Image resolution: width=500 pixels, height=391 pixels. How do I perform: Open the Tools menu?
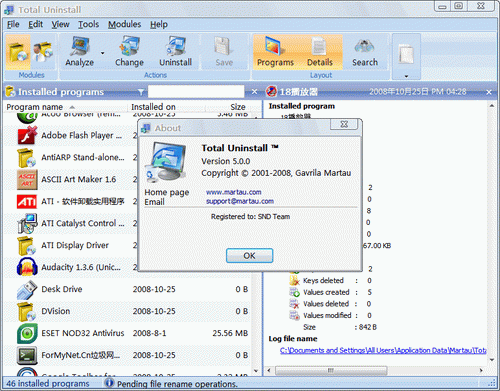pos(88,24)
